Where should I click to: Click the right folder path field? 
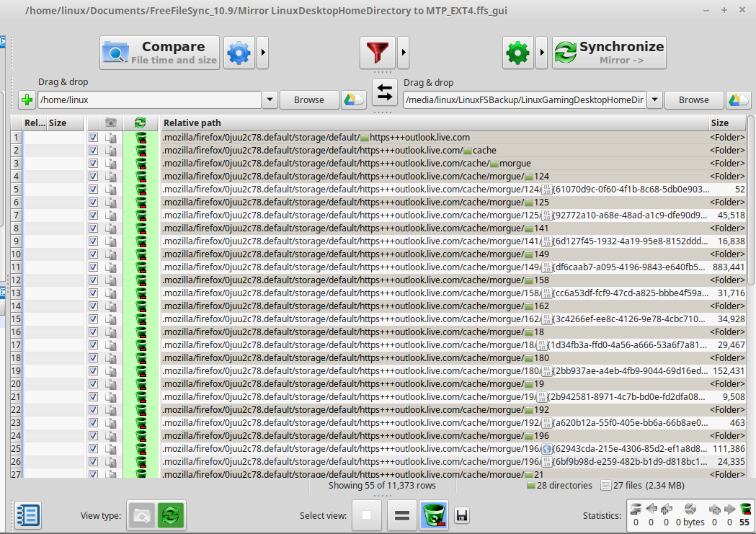pos(525,99)
